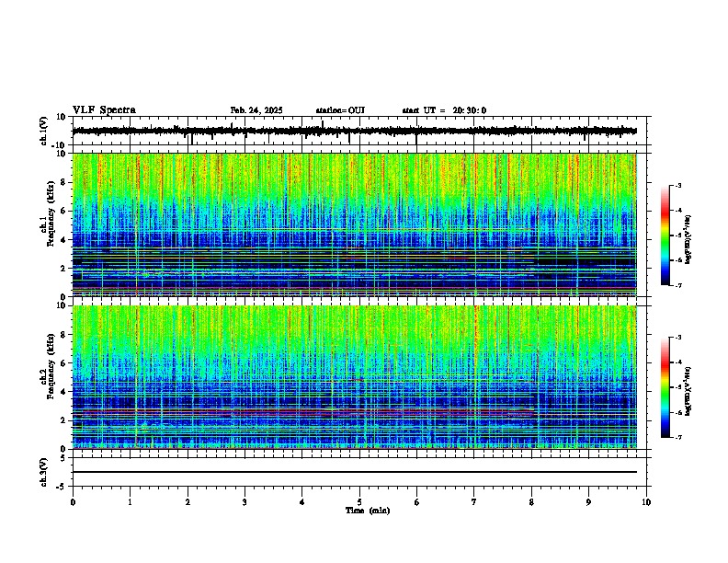This screenshot has width=728, height=563.
Task: Click the ch.2 spectrogram panel
Action: 355,377
